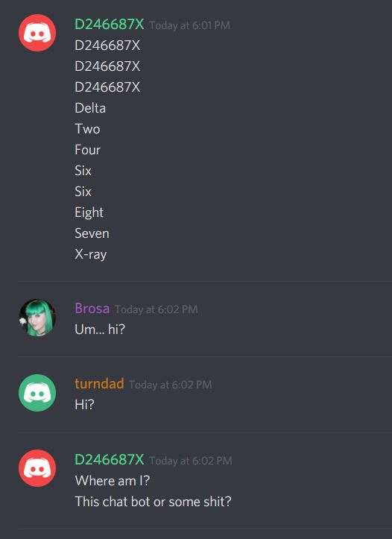
Task: Click the "Hi?" message from turndad
Action: point(84,405)
